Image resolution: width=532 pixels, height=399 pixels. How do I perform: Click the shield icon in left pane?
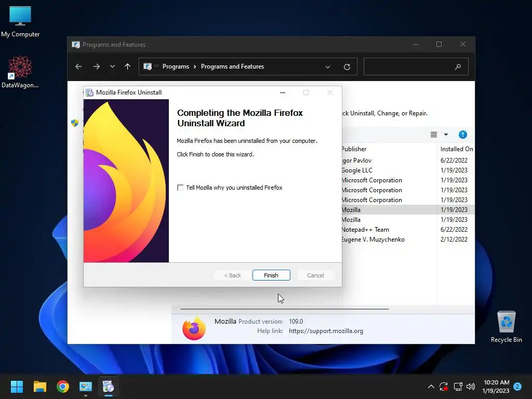(75, 123)
